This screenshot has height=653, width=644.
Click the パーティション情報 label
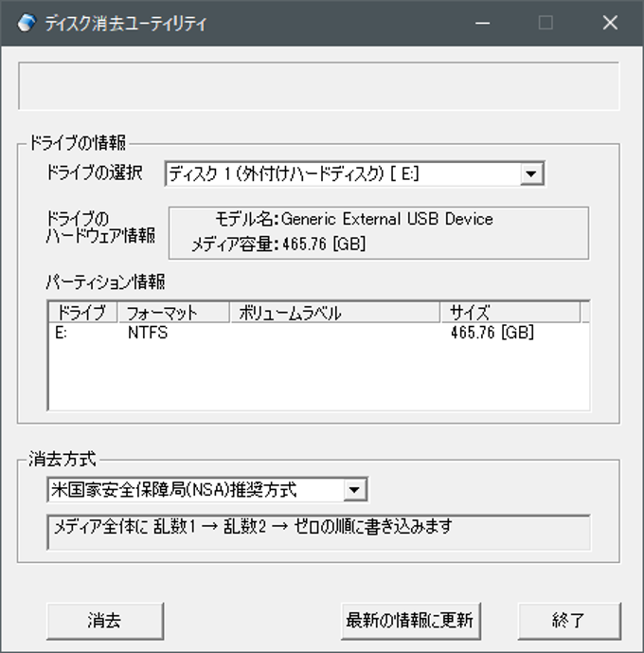point(105,282)
